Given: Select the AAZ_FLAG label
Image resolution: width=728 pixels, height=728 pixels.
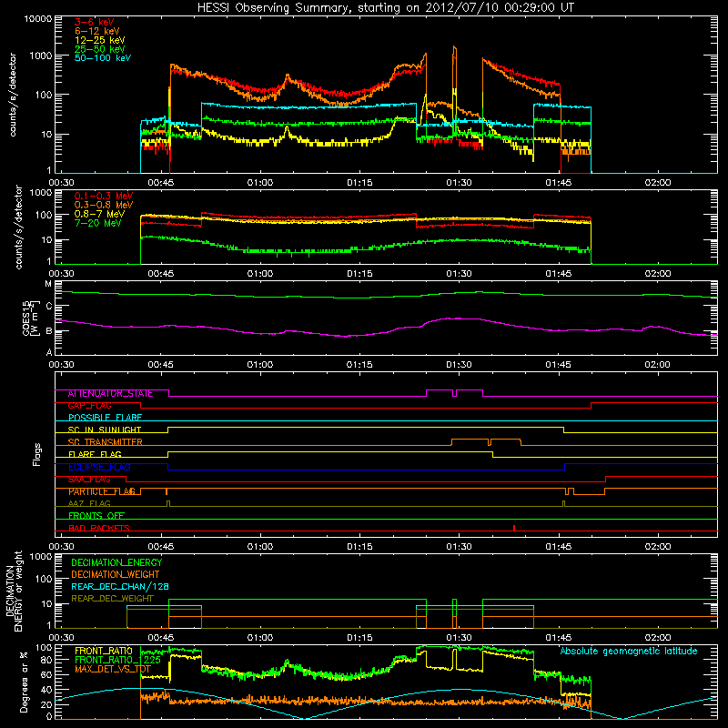Looking at the screenshot, I should (89, 503).
